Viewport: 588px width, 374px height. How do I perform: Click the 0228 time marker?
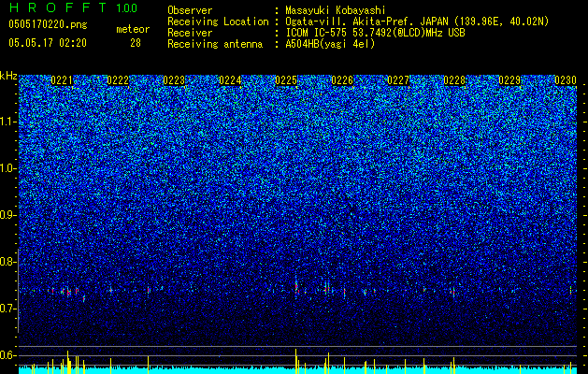pos(454,80)
